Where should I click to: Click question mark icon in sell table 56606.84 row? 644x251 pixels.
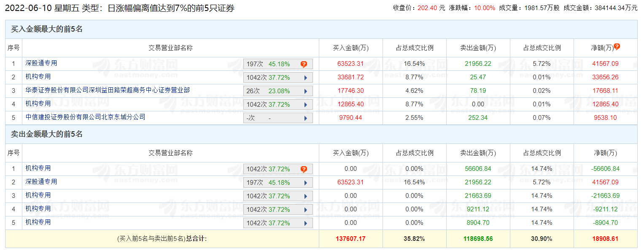click(x=304, y=169)
